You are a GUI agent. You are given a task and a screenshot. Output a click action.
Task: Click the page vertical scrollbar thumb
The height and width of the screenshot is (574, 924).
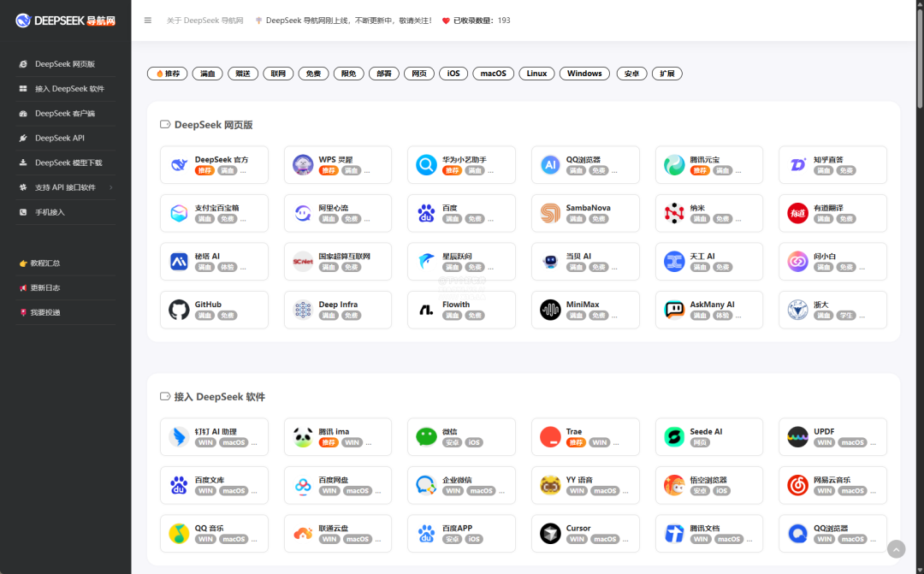tap(920, 59)
